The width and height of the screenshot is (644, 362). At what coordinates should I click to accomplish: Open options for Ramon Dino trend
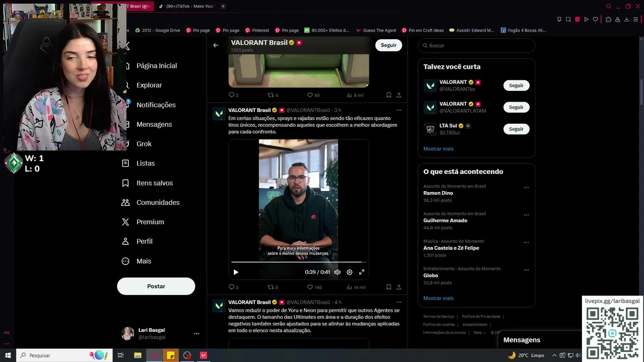[x=526, y=188]
